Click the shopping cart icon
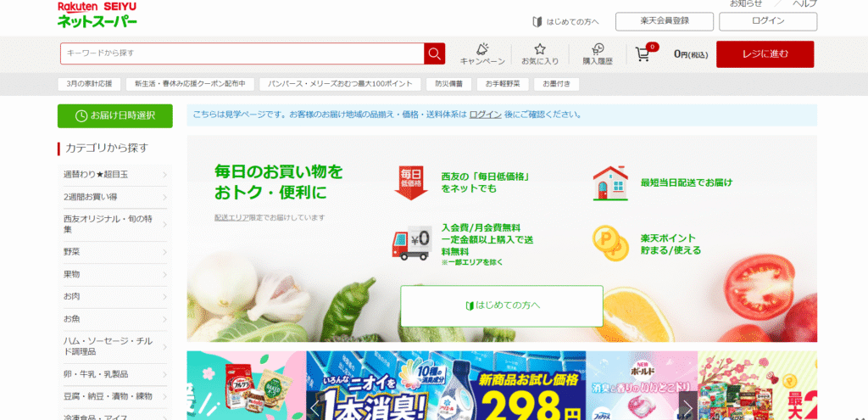The image size is (868, 420). coord(643,53)
